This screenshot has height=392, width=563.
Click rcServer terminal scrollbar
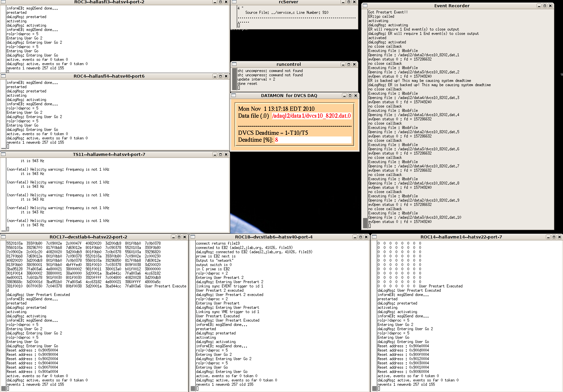pyautogui.click(x=234, y=16)
